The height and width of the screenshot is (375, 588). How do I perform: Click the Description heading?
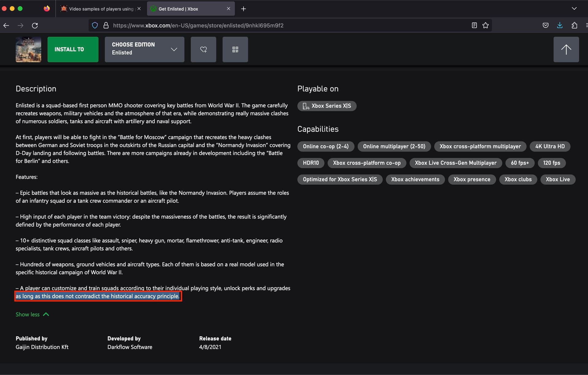[36, 89]
